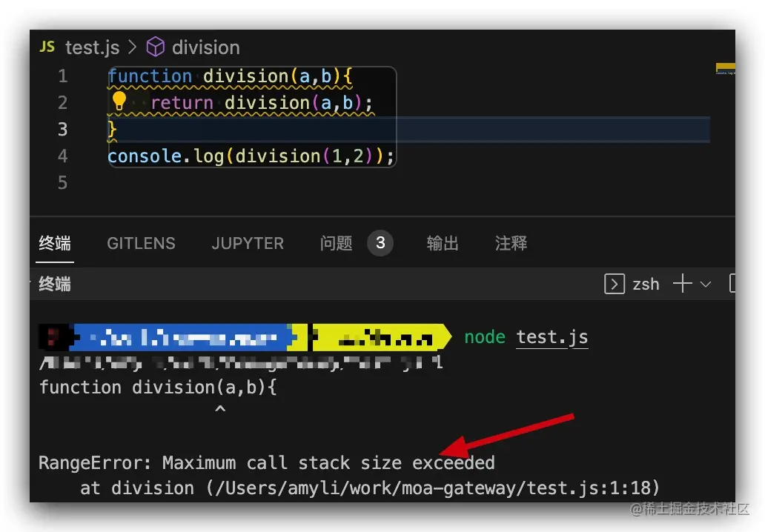This screenshot has width=765, height=532.
Task: Switch to the JUPYTER tab
Action: coord(248,243)
